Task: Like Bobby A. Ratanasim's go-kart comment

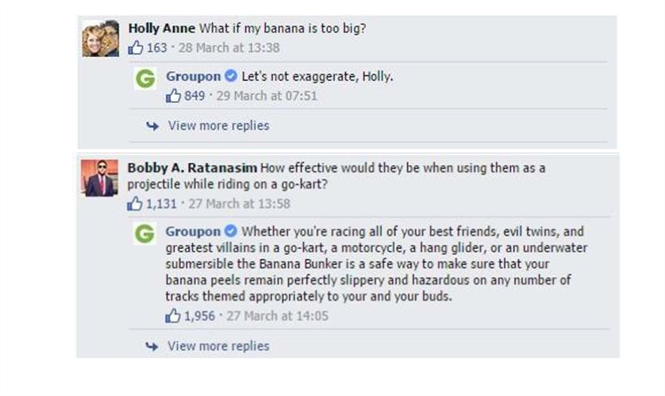Action: pos(135,204)
